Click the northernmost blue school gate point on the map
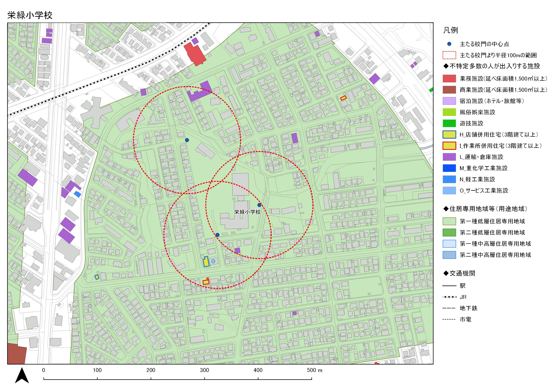 click(x=187, y=140)
